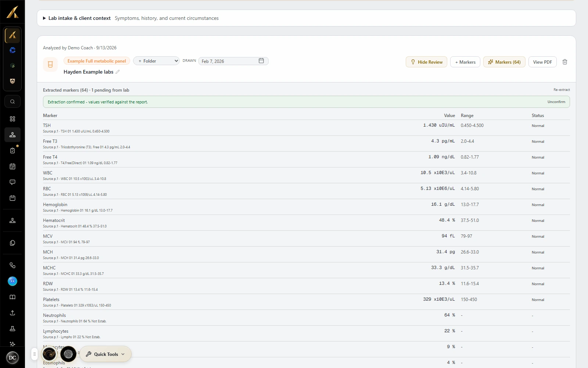Image resolution: width=588 pixels, height=368 pixels.
Task: Open the Folder dropdown
Action: click(x=156, y=61)
